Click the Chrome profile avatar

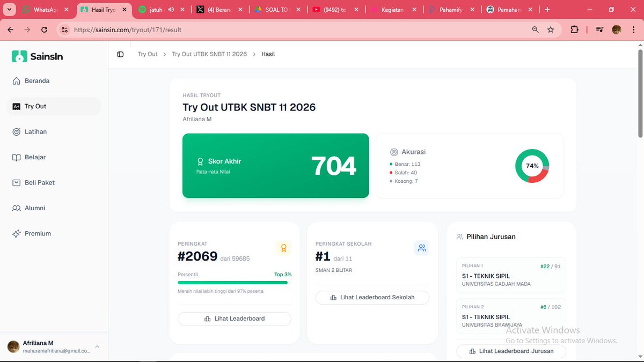click(x=617, y=30)
